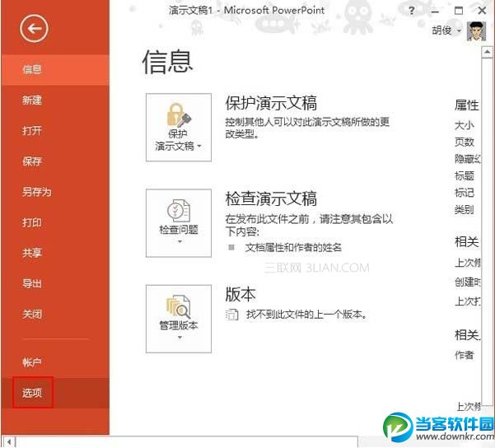Open the 新建 menu item

(55, 100)
